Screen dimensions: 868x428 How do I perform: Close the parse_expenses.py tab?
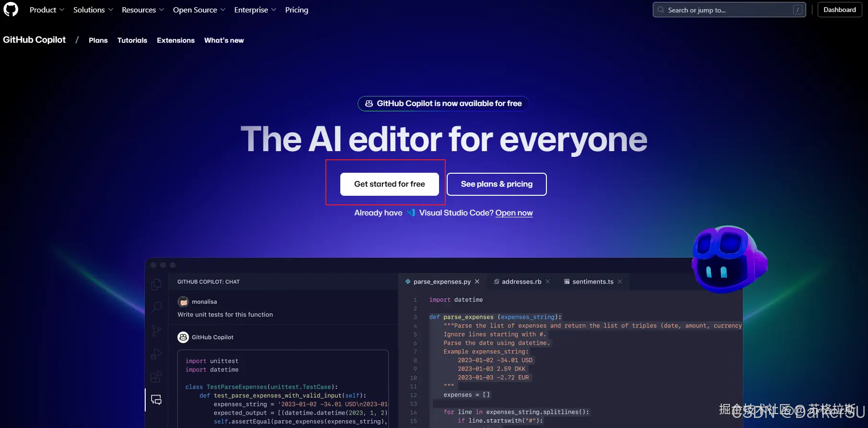(x=477, y=282)
